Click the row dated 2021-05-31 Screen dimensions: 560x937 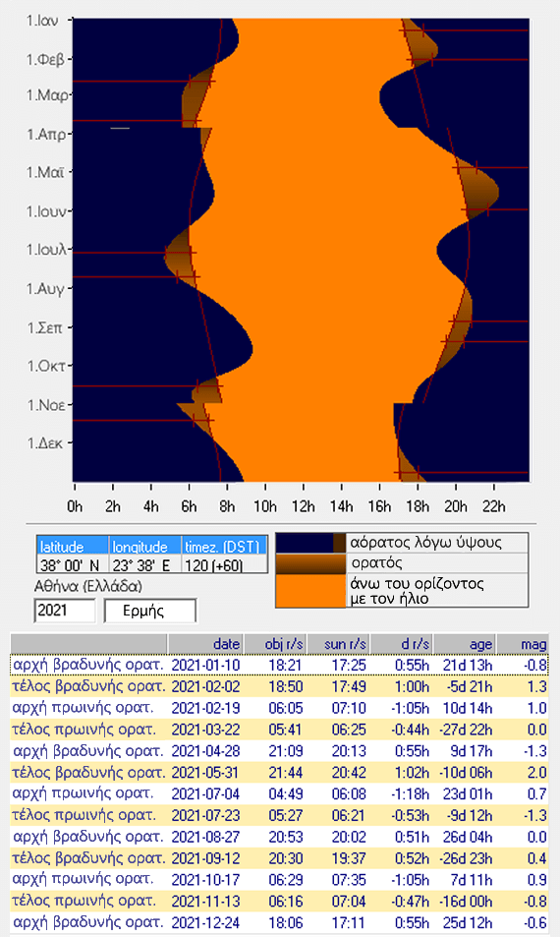tap(279, 773)
